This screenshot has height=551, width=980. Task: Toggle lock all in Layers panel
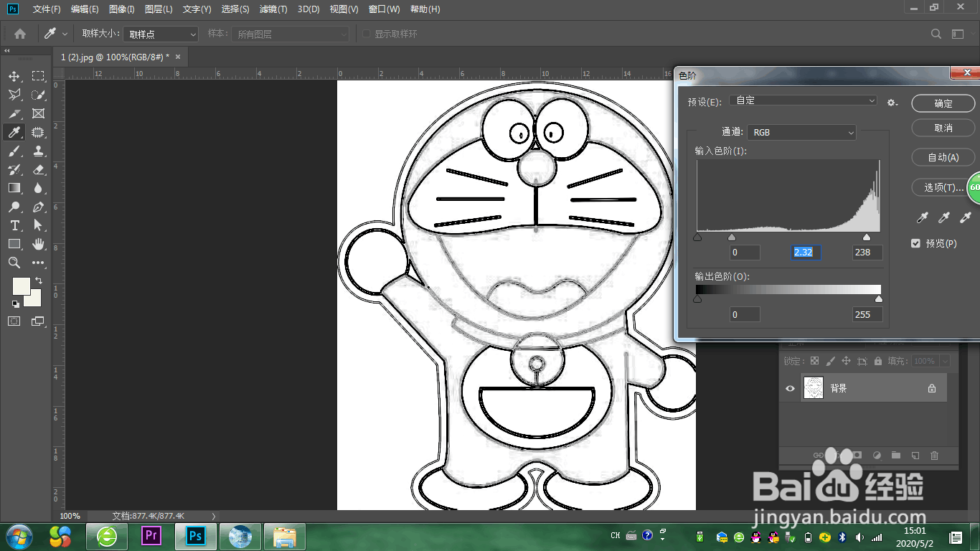(x=877, y=361)
